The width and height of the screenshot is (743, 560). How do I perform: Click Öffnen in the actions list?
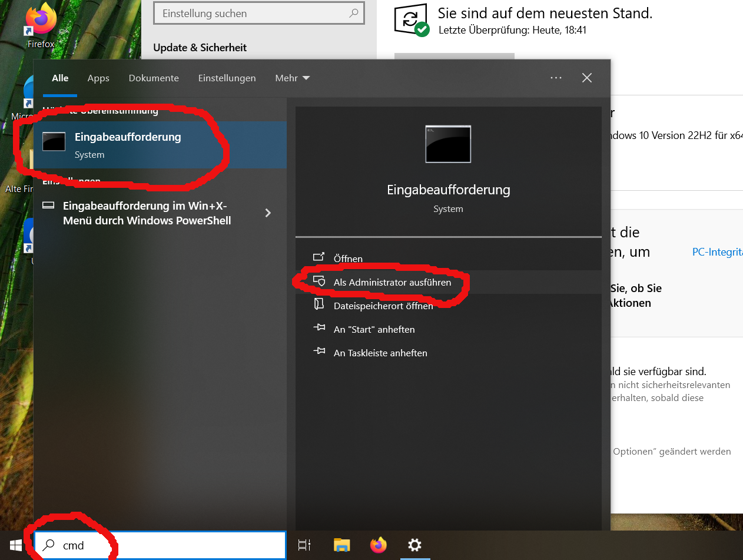click(x=348, y=259)
